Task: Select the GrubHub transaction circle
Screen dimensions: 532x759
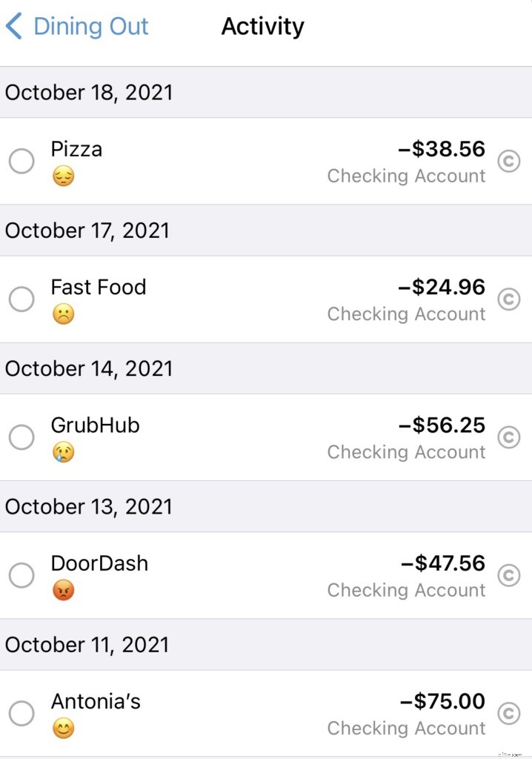Action: [x=21, y=437]
